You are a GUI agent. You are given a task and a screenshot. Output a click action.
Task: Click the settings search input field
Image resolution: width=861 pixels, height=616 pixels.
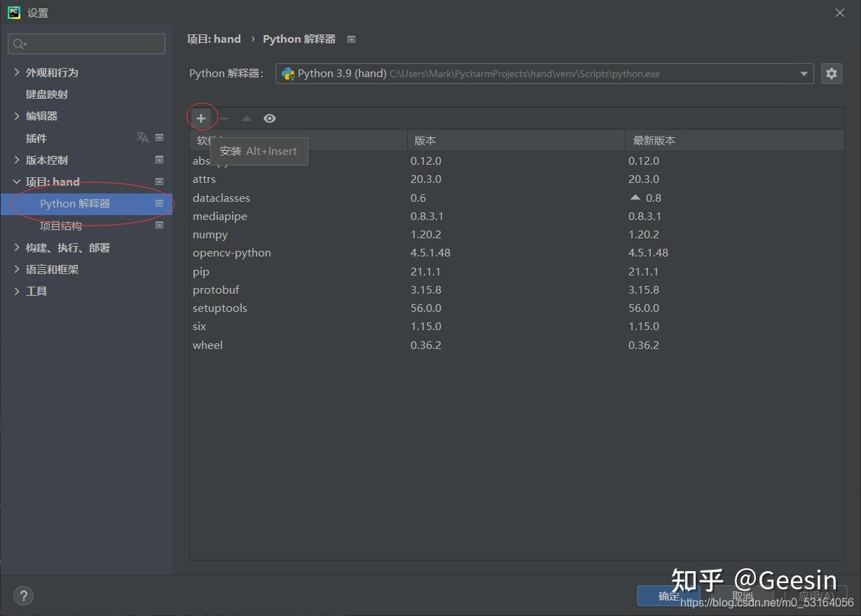(x=85, y=43)
